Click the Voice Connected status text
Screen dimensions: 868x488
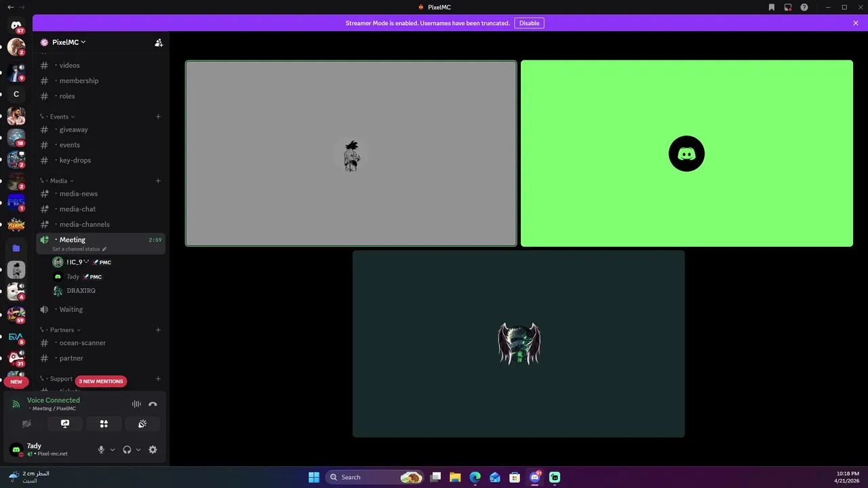pos(54,400)
